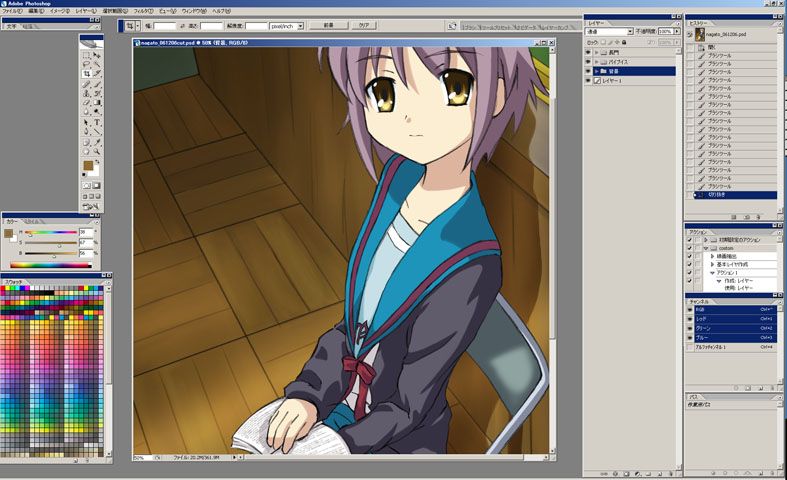Expand the バイブイス layer group
787x480 pixels.
[x=597, y=62]
